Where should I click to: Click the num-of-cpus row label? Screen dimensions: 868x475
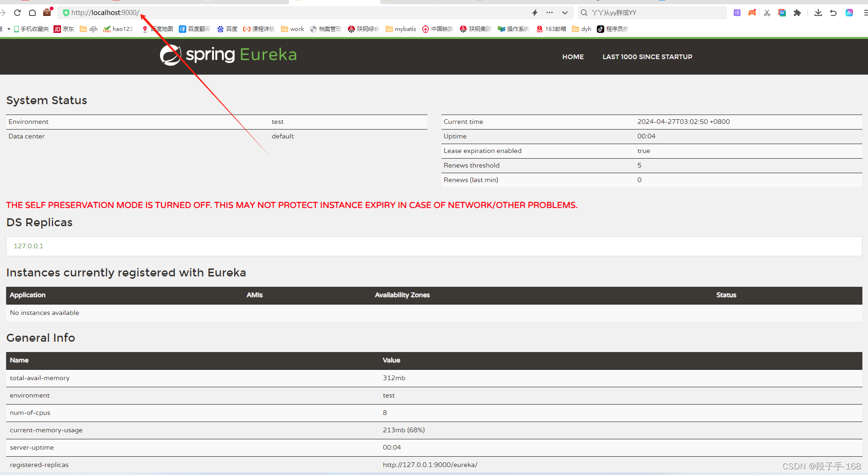point(30,413)
